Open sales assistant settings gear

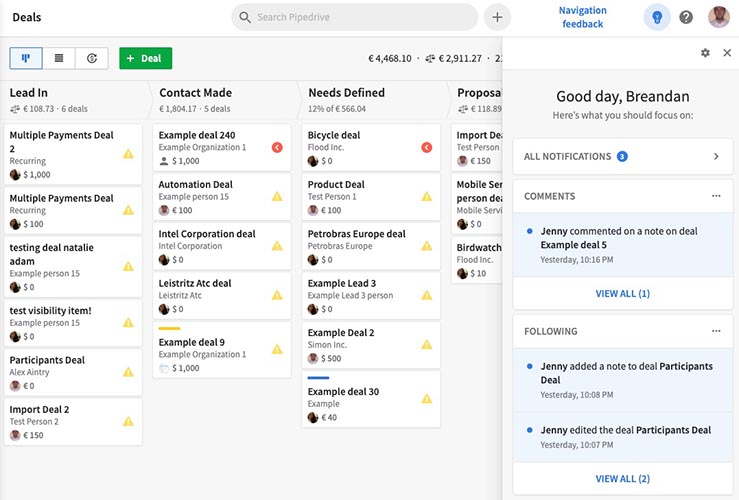click(705, 53)
